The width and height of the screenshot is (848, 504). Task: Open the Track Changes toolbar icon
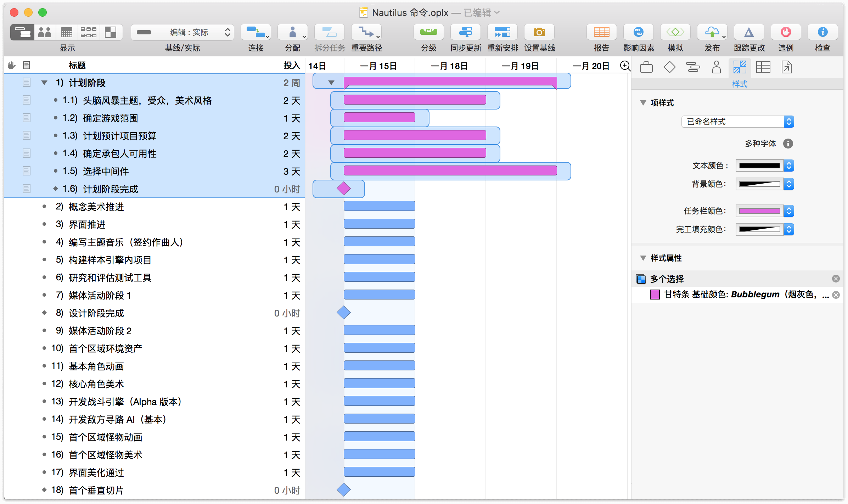pos(749,33)
